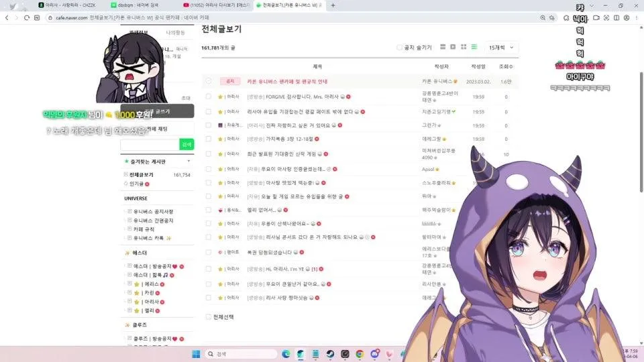Open Discord from the taskbar
This screenshot has height=362, width=644.
[374, 354]
